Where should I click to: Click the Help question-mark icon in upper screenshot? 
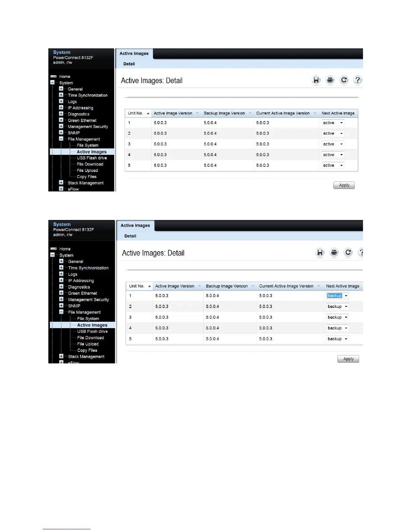click(358, 80)
